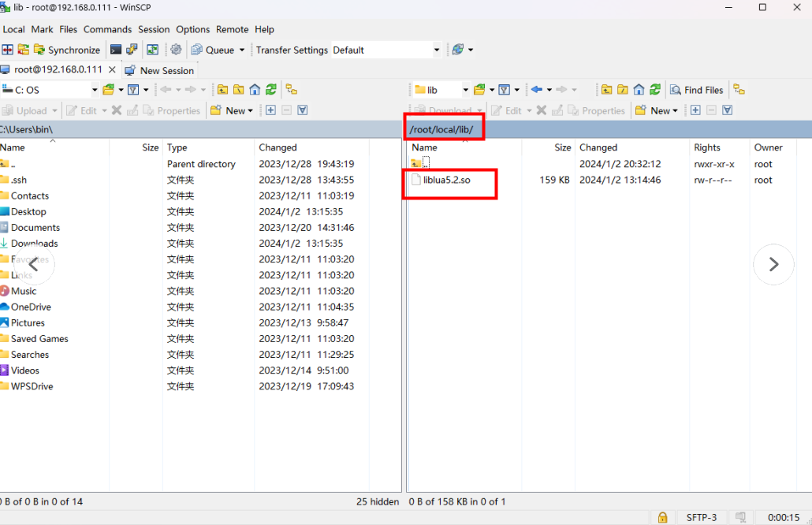Click the remote back navigation arrow
This screenshot has width=812, height=525.
[537, 90]
